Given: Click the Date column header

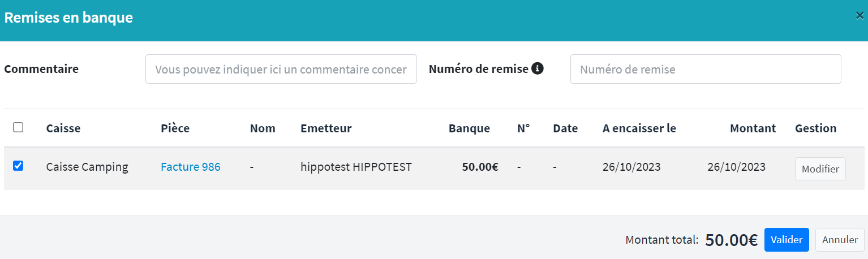Looking at the screenshot, I should [565, 128].
